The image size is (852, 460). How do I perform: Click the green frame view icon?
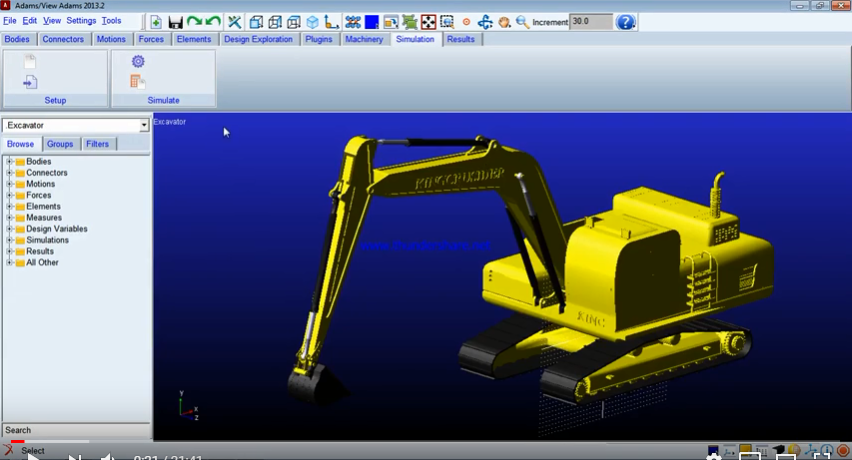click(x=410, y=22)
